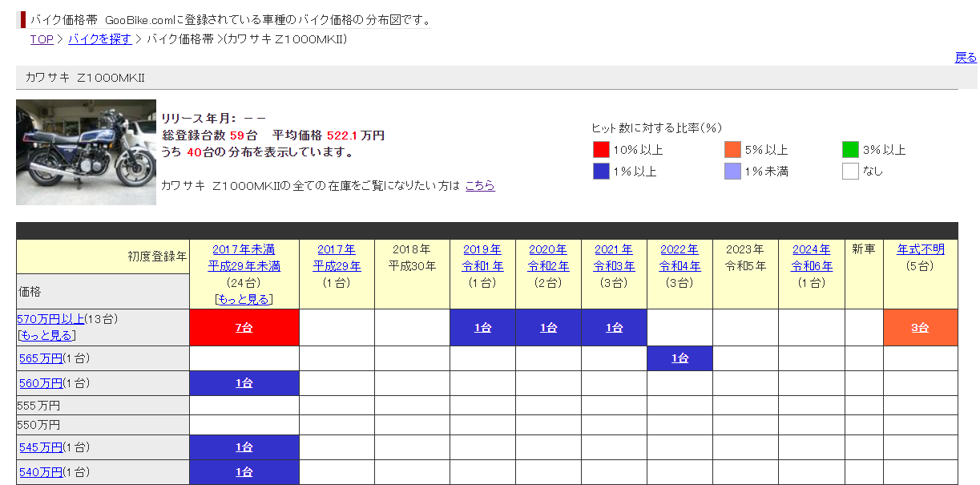Click the light blue 1%未満 legend swatch

pyautogui.click(x=732, y=171)
